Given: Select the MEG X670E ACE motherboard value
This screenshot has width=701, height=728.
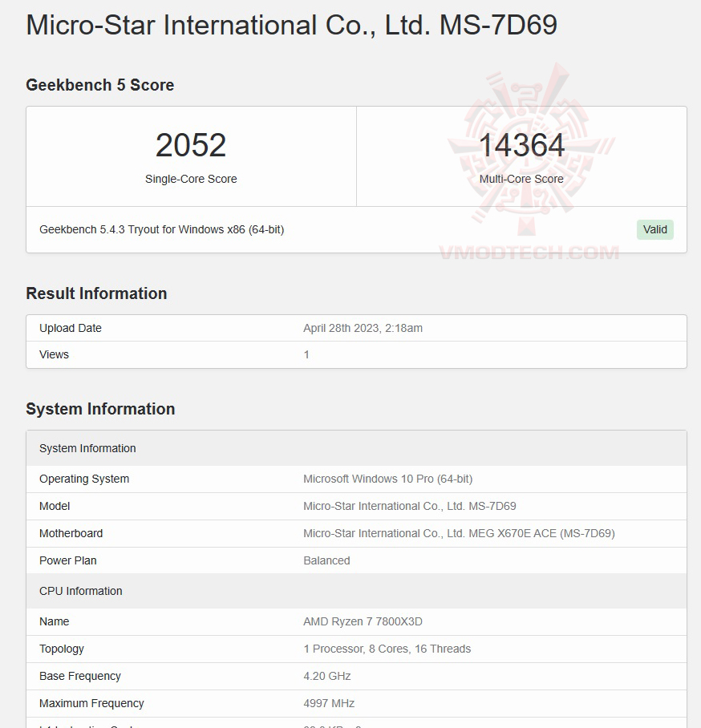Looking at the screenshot, I should click(x=459, y=533).
